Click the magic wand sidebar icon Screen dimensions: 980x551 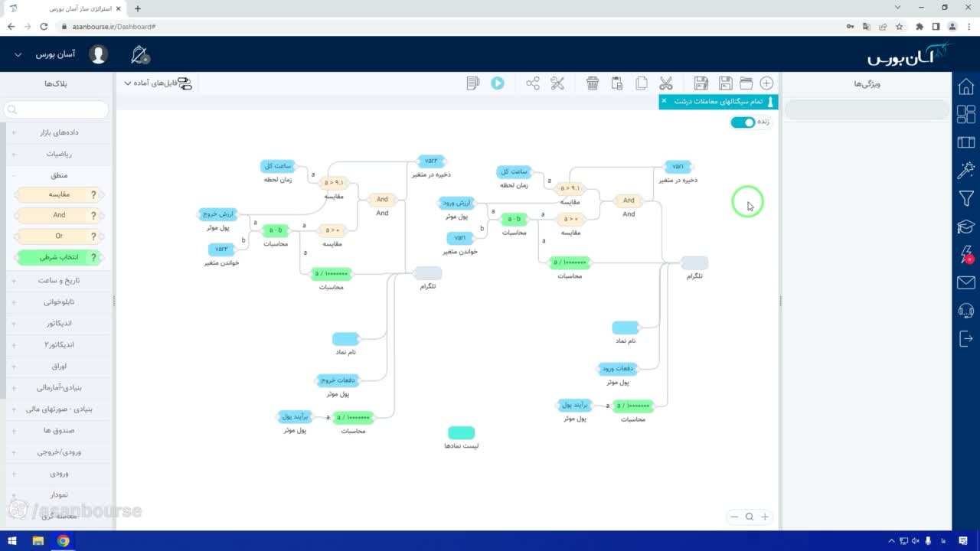(966, 170)
